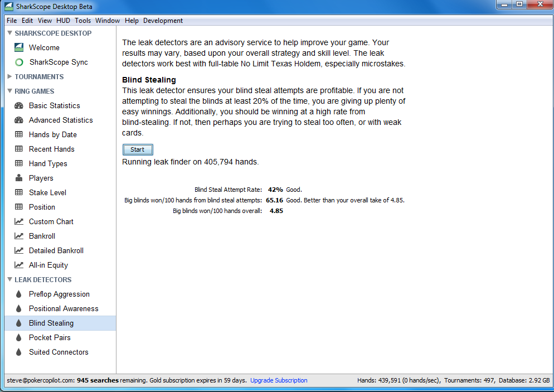Open Custom Chart view
Screen dimensions: 554x392
pos(51,221)
